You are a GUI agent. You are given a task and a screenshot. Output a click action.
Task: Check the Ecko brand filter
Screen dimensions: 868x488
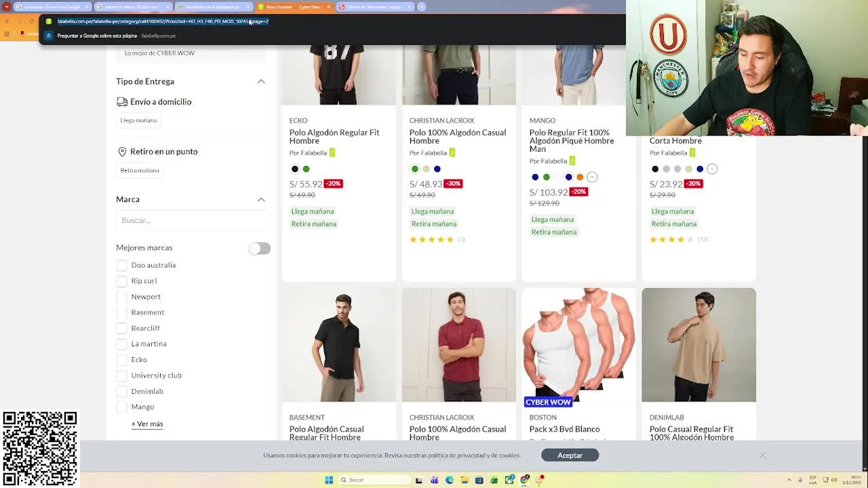coord(121,360)
